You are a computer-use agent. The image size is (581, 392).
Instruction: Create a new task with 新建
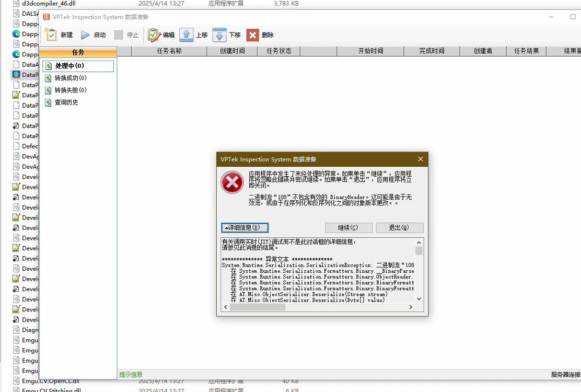59,35
